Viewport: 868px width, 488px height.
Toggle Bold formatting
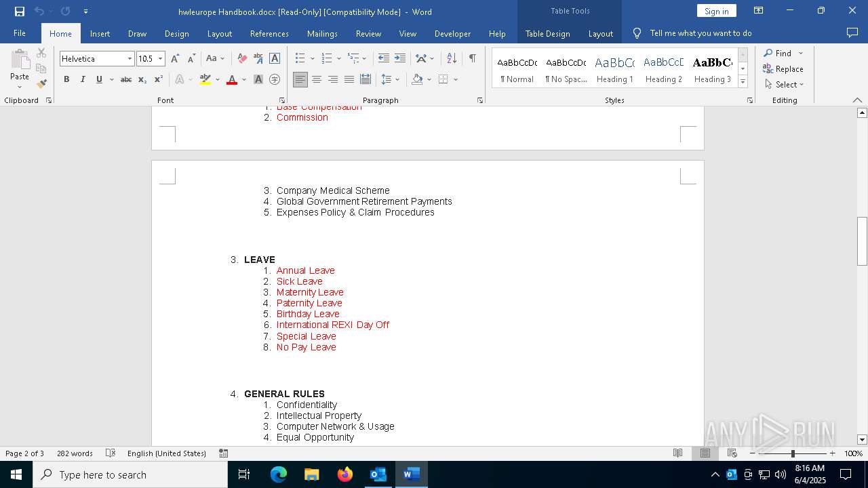click(66, 79)
